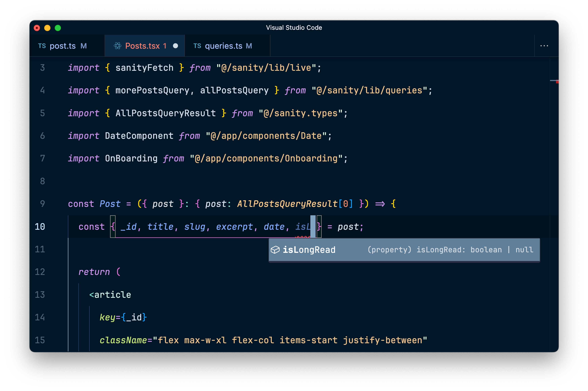Click the unsaved dot on Posts.tsx tab
Viewport: 588px width, 391px height.
coord(175,46)
